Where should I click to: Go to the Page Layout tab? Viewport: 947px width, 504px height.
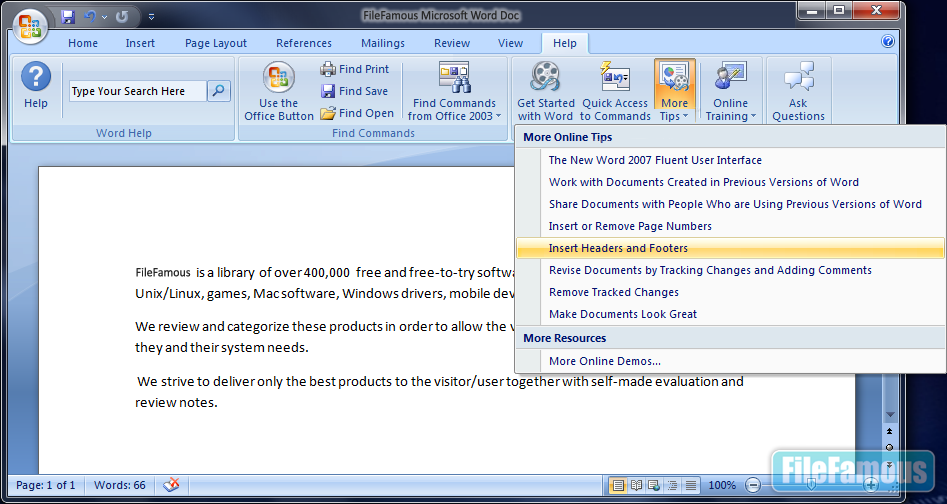point(216,43)
